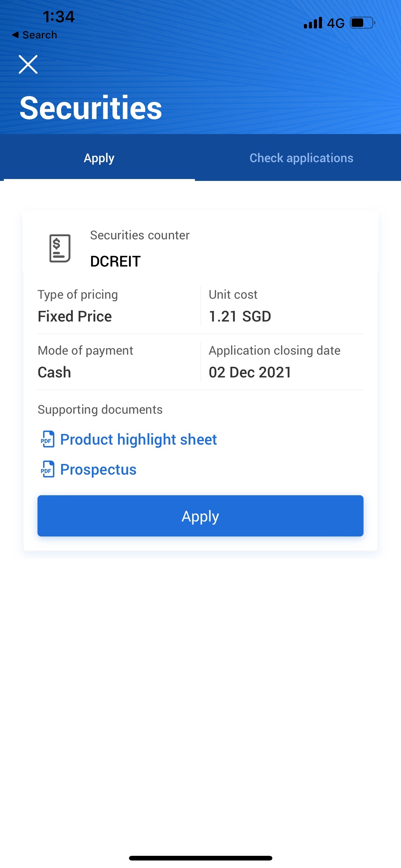Select the Apply tab
The height and width of the screenshot is (868, 401).
tap(99, 158)
